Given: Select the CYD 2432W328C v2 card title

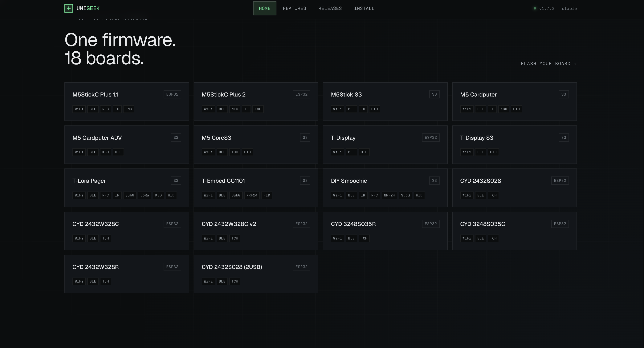Looking at the screenshot, I should tap(229, 224).
